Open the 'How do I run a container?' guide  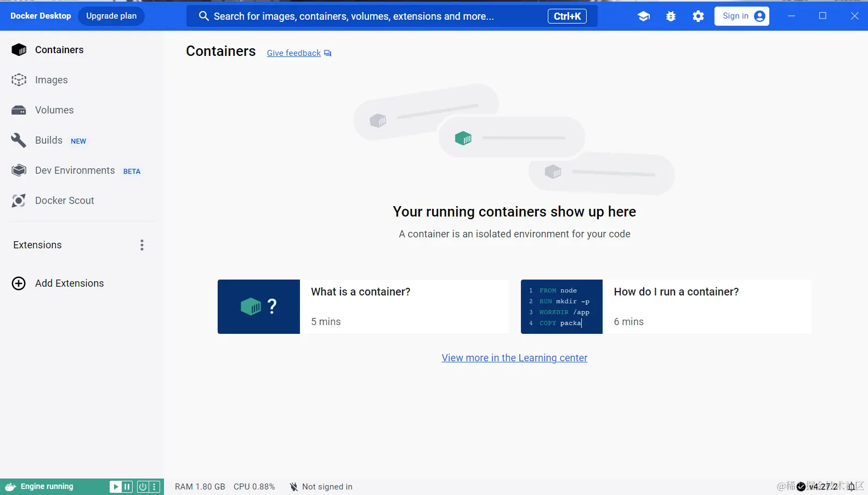(666, 307)
